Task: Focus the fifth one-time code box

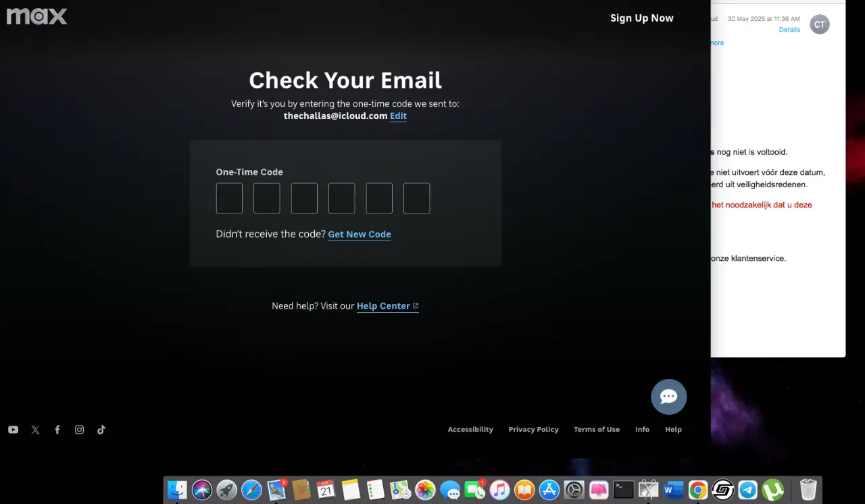Action: tap(379, 199)
